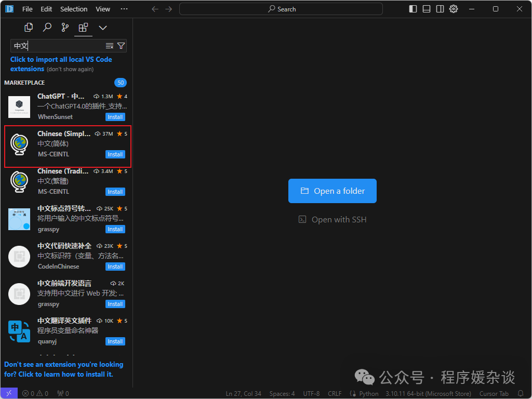
Task: Toggle the bottom panel layout
Action: point(427,9)
